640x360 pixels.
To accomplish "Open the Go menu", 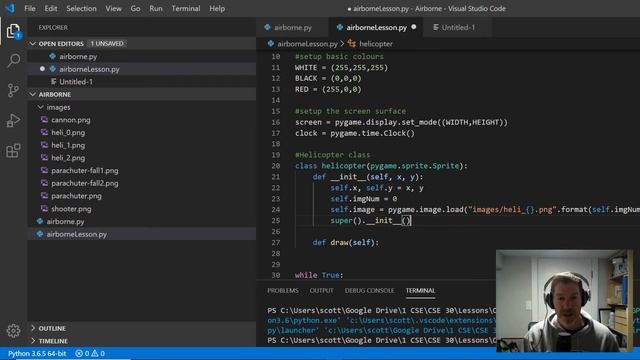I will tap(136, 8).
